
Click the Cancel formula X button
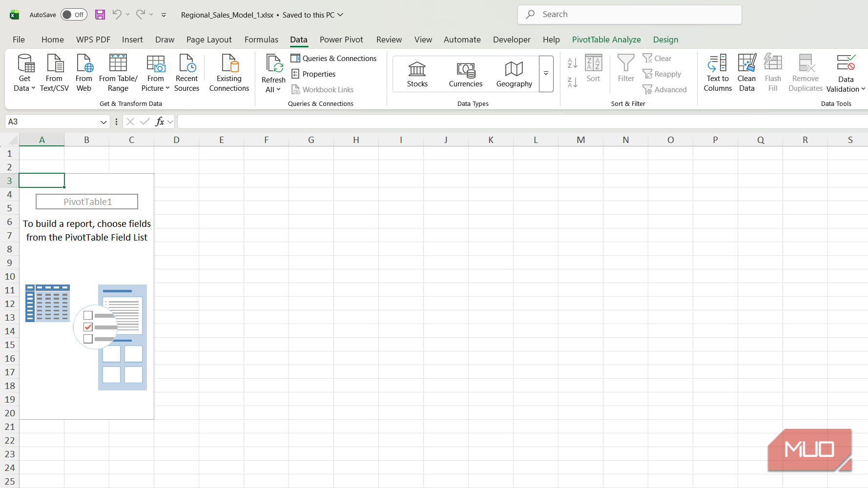point(130,122)
